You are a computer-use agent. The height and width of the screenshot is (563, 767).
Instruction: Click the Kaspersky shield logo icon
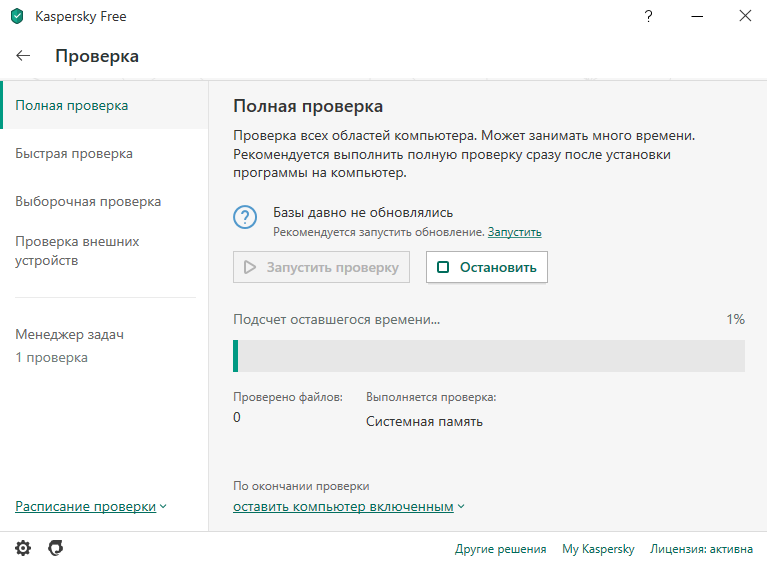pyautogui.click(x=17, y=17)
